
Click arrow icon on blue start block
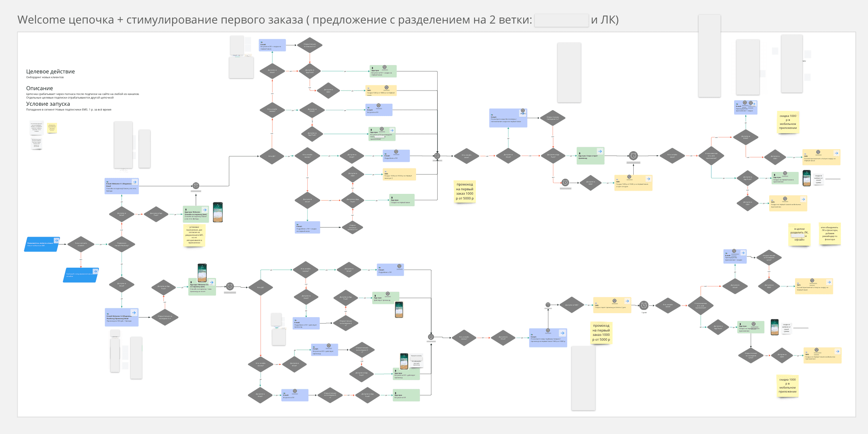(56, 241)
